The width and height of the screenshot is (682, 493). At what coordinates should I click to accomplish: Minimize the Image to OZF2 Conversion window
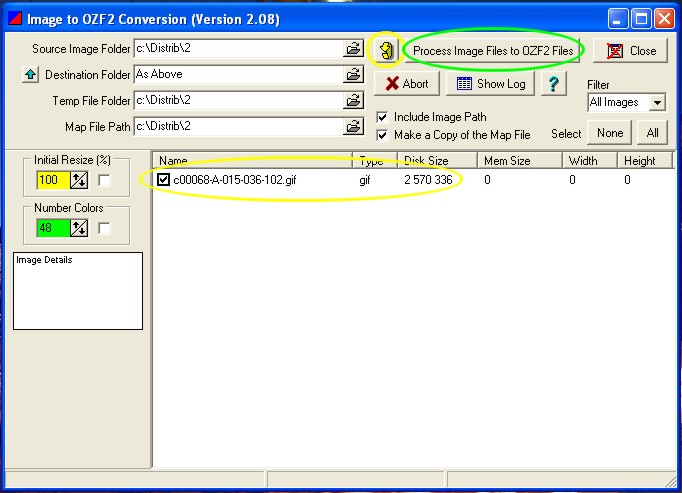click(617, 19)
